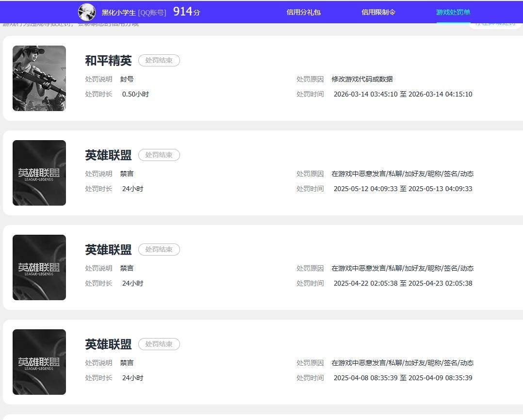This screenshot has height=420, width=523.
Task: Click the 英雄联盟 cover in the 2025-04-22 record
Action: (39, 267)
